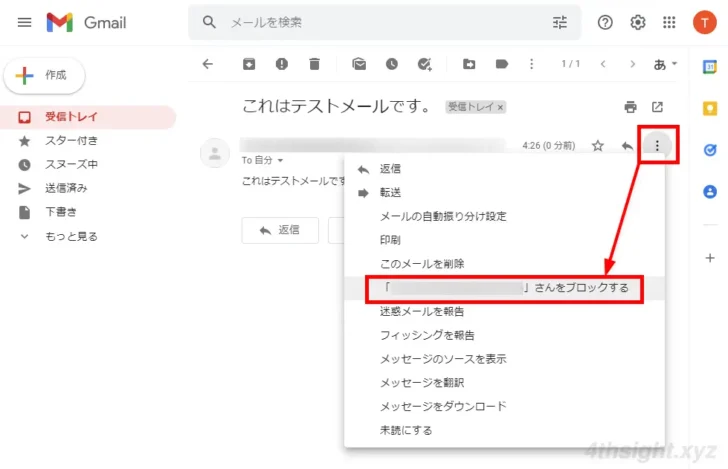Open 下書き folder
728x469 pixels.
point(60,212)
